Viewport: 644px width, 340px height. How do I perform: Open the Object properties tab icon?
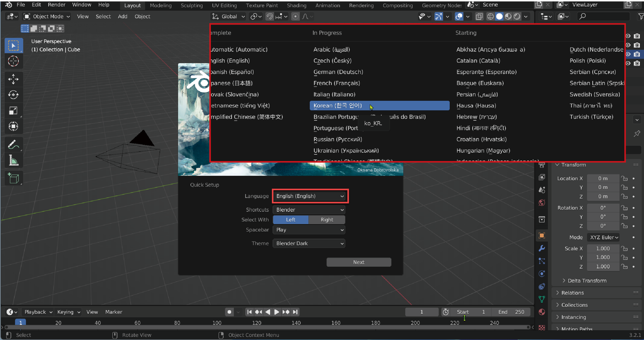pyautogui.click(x=542, y=235)
